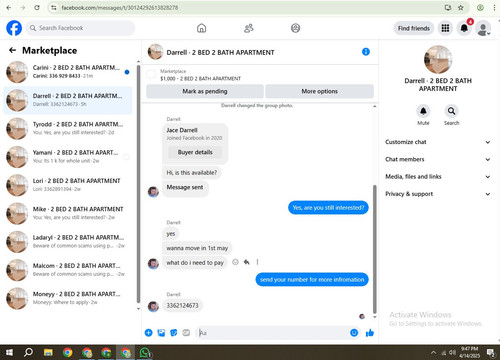500x360 pixels.
Task: Attach a photo using the image icon
Action: click(161, 333)
